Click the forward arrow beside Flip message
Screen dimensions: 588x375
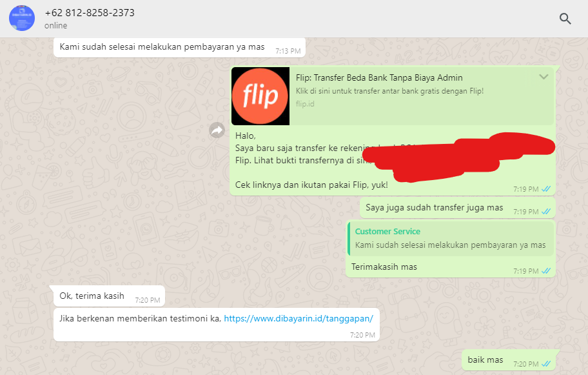pyautogui.click(x=217, y=130)
